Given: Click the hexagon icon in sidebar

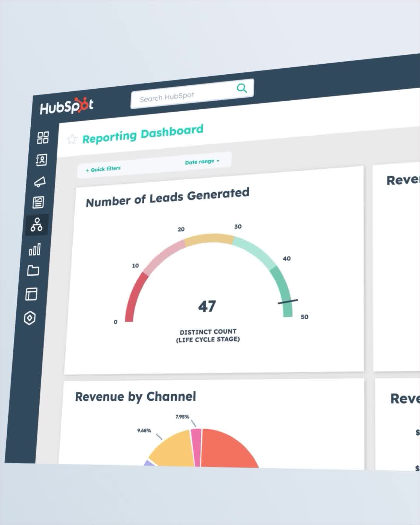Looking at the screenshot, I should (30, 318).
